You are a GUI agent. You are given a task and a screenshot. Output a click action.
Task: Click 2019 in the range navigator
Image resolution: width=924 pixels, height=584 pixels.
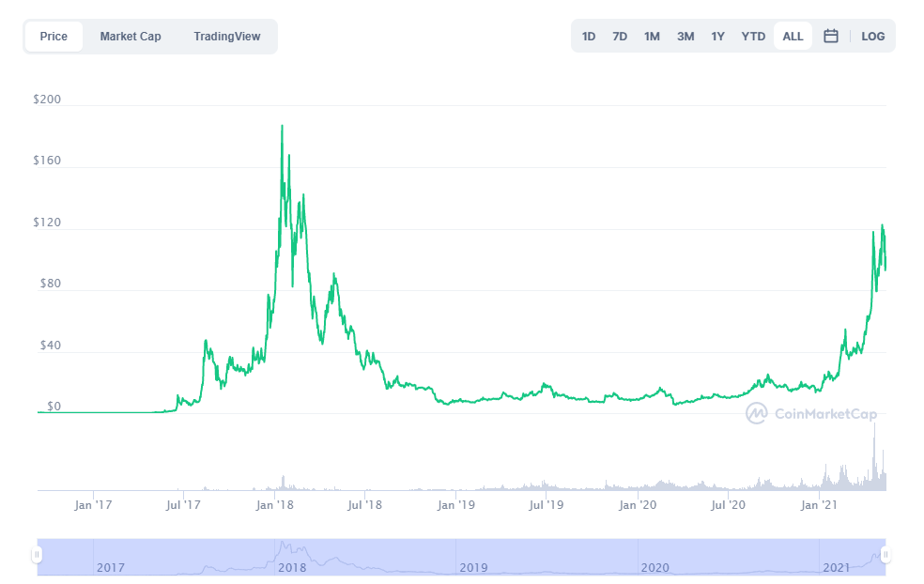point(474,567)
